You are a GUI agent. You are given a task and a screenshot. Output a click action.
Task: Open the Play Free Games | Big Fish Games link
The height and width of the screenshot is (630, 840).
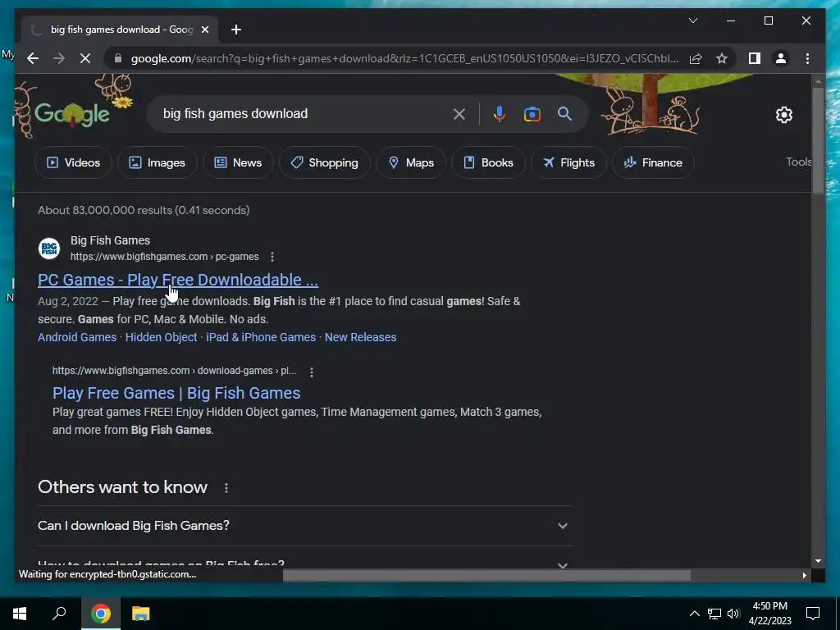[x=176, y=393]
